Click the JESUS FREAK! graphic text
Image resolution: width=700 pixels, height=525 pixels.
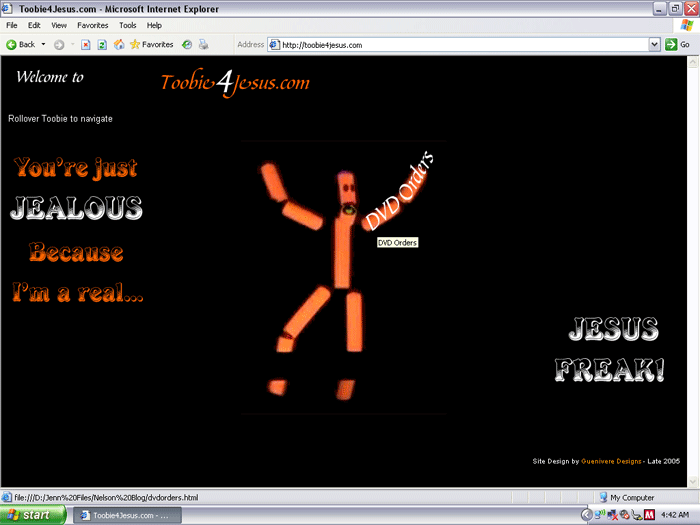pyautogui.click(x=611, y=349)
